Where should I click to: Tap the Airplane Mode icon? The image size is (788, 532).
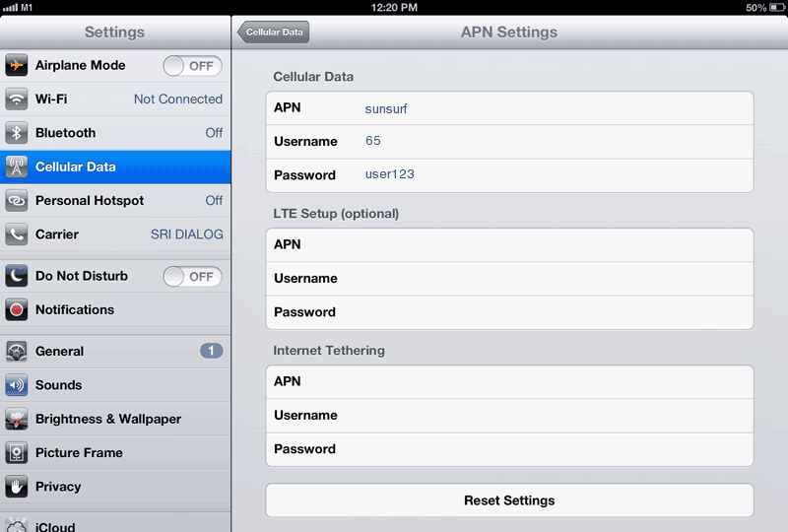pyautogui.click(x=16, y=65)
